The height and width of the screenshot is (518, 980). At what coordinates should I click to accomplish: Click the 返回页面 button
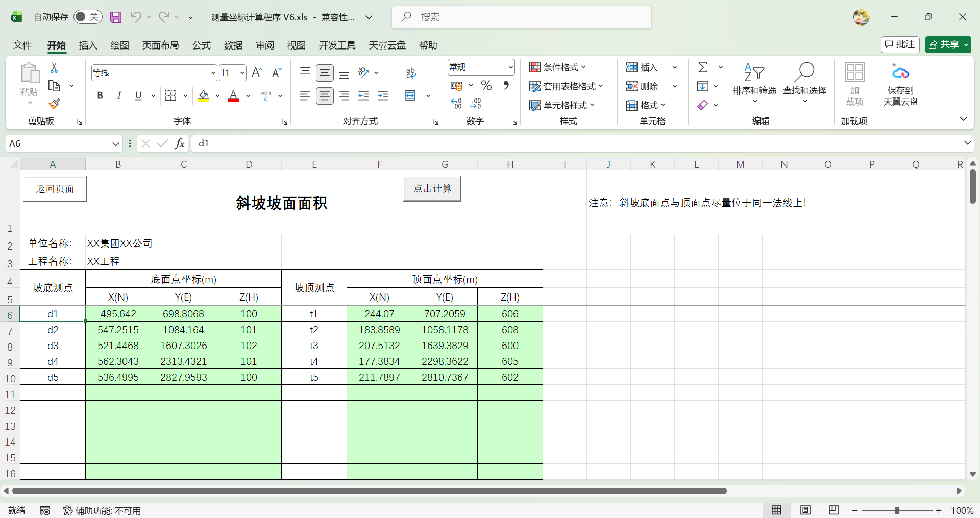click(55, 189)
